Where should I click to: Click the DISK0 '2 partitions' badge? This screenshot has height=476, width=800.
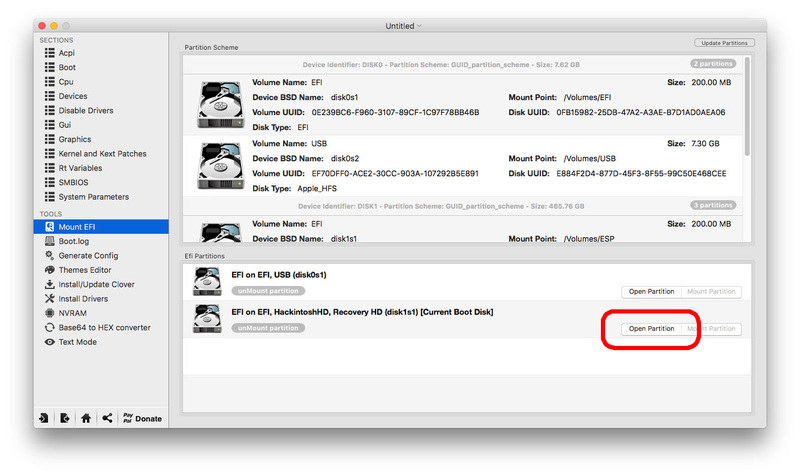click(713, 64)
